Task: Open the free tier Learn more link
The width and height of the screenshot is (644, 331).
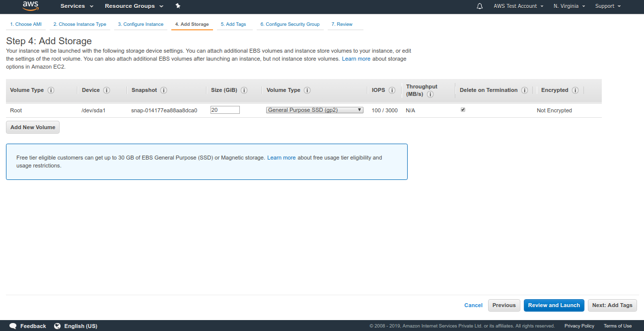Action: (282, 158)
